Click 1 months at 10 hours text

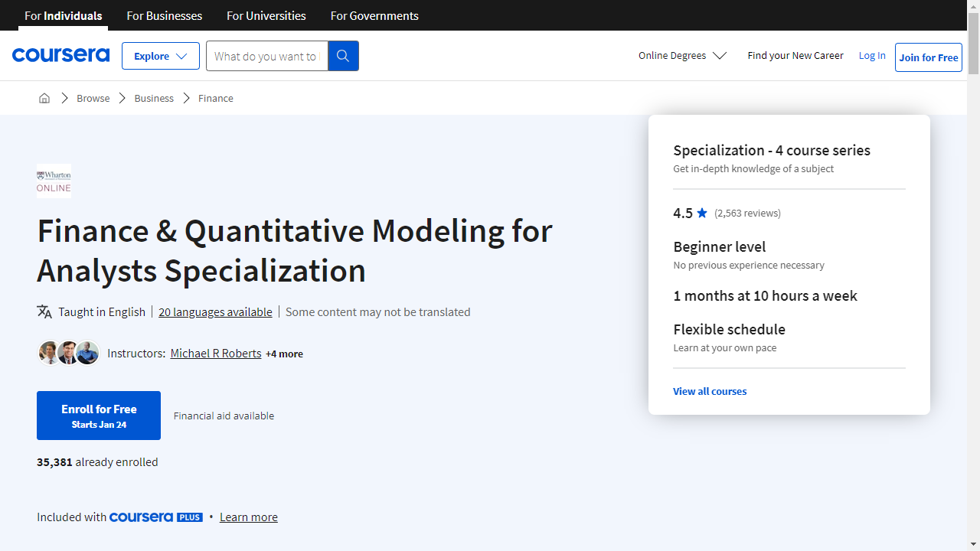[x=766, y=295]
